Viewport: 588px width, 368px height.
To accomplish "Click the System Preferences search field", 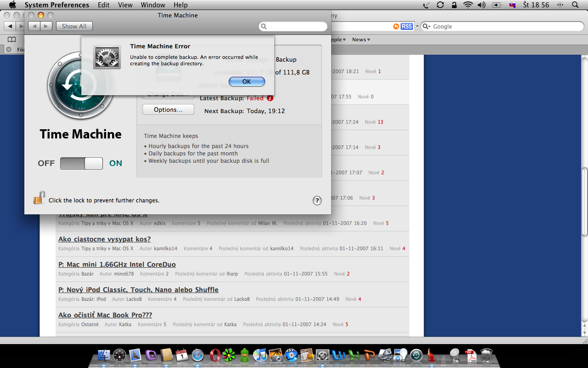I will point(293,26).
